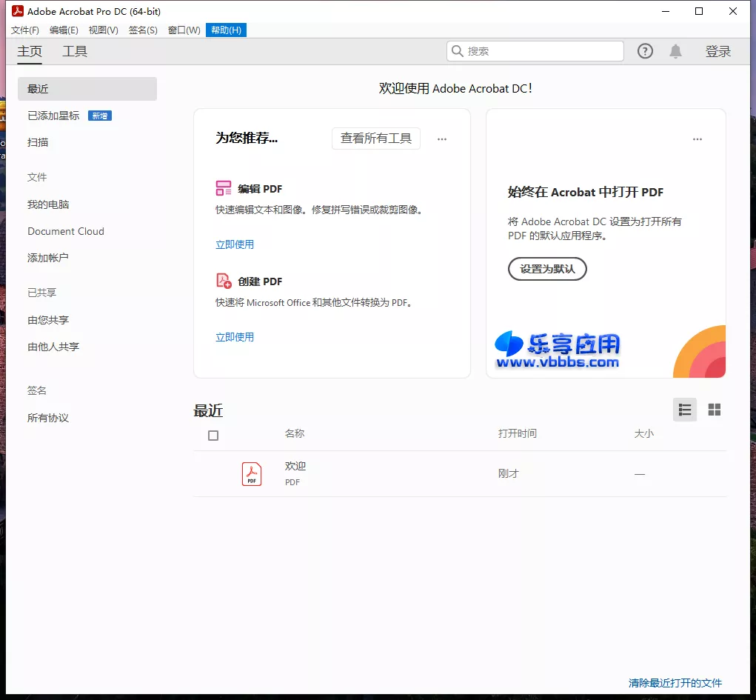Open more options in default PDF card
This screenshot has height=700, width=756.
click(x=698, y=139)
